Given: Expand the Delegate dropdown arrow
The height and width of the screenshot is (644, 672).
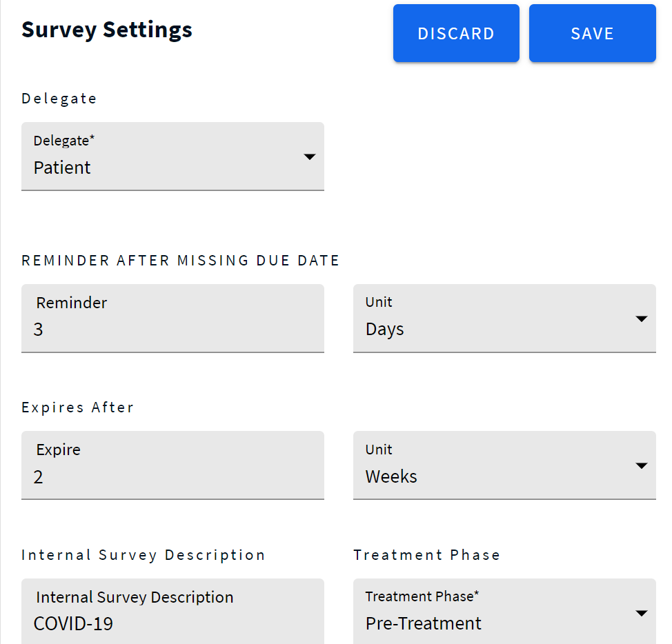Looking at the screenshot, I should 310,157.
